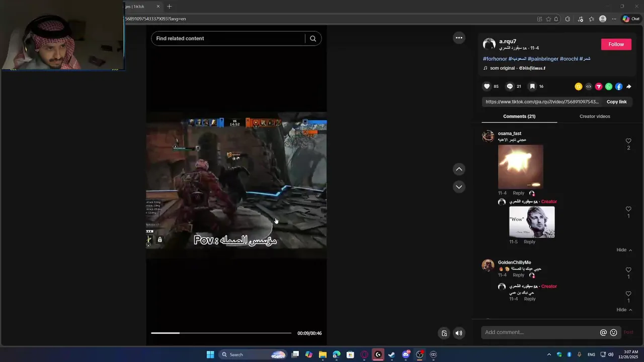Open osama_fast commenter profile
The width and height of the screenshot is (644, 362).
click(x=510, y=133)
